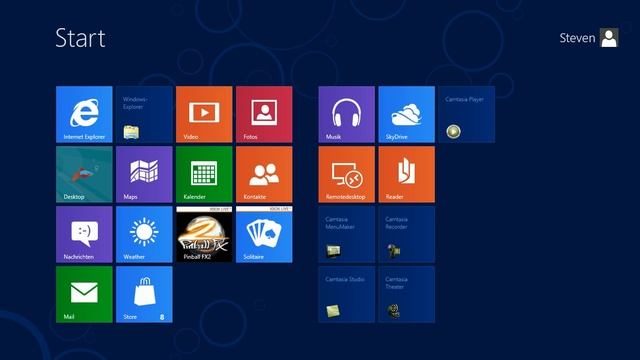Open the Musik tile
Viewport: 640px width, 360px height.
pyautogui.click(x=347, y=114)
